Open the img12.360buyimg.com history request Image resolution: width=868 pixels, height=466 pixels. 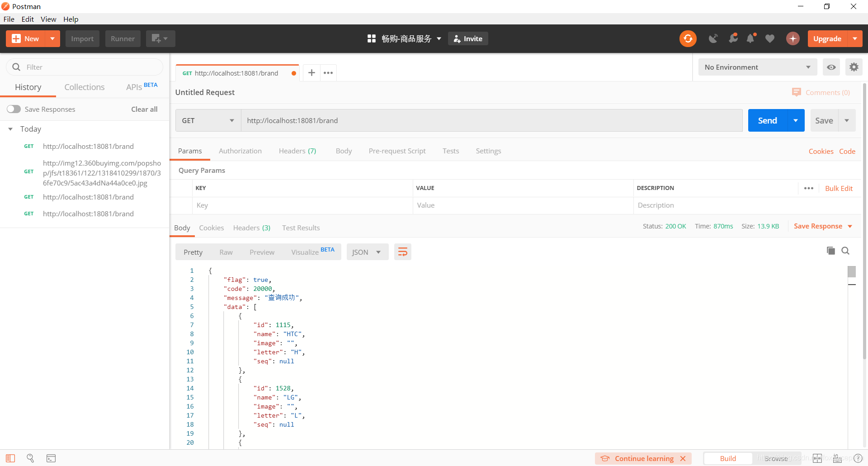102,173
